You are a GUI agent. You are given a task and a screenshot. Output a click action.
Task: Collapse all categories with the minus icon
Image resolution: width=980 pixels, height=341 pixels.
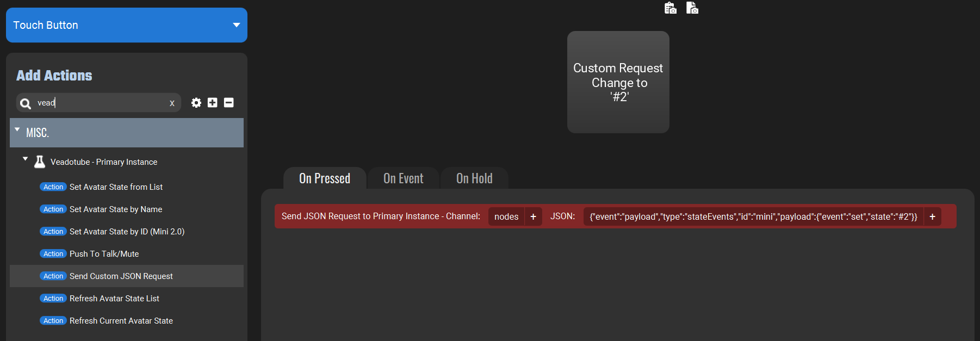coord(229,103)
